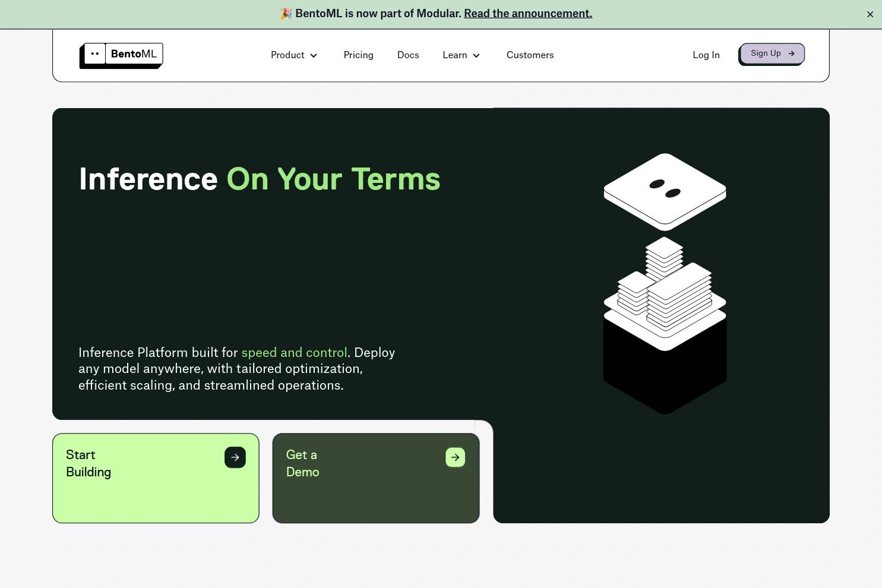Click the Sign Up button
882x588 pixels.
[772, 54]
